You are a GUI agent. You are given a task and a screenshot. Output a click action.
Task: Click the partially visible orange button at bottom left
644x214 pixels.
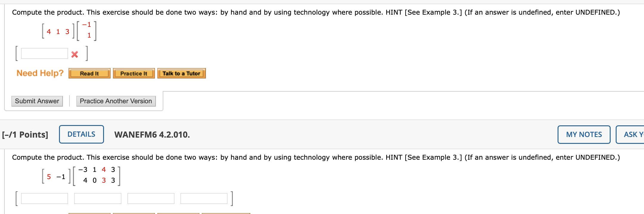(x=89, y=213)
